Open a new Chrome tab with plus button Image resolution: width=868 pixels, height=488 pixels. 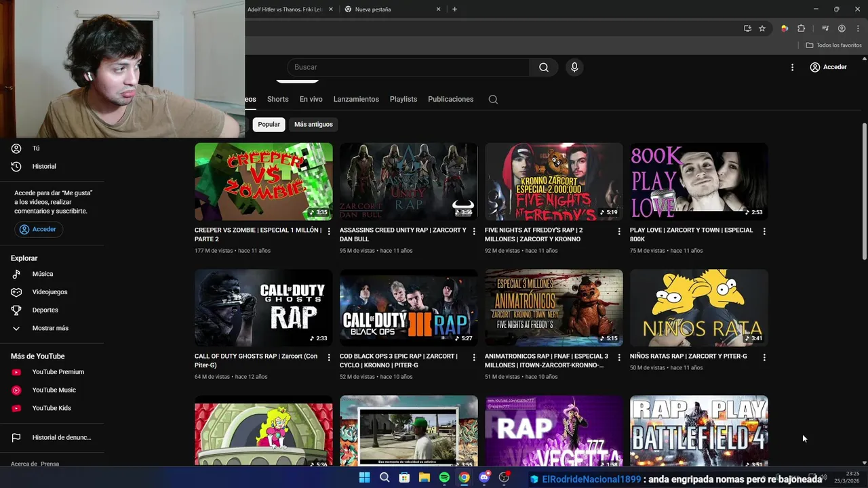tap(454, 9)
